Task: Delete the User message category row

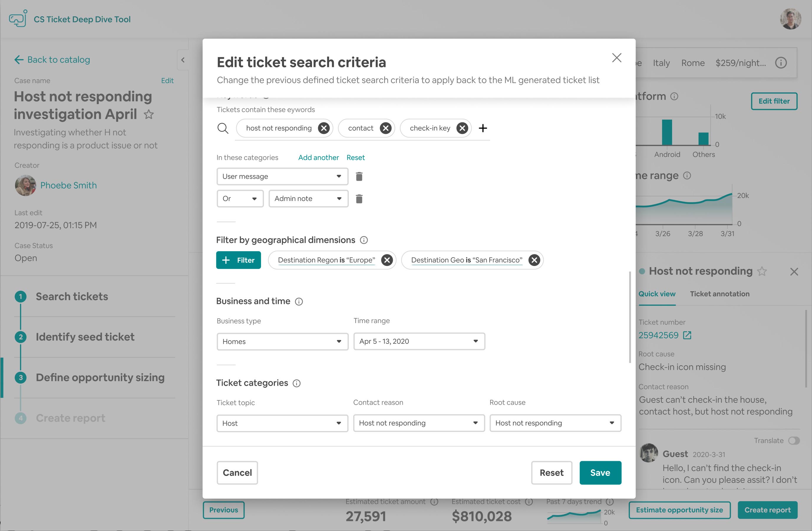Action: pyautogui.click(x=359, y=177)
